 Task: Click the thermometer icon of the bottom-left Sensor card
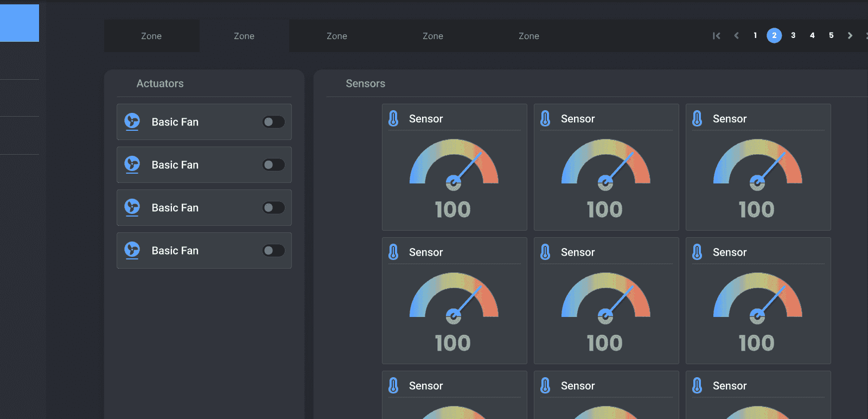click(393, 385)
